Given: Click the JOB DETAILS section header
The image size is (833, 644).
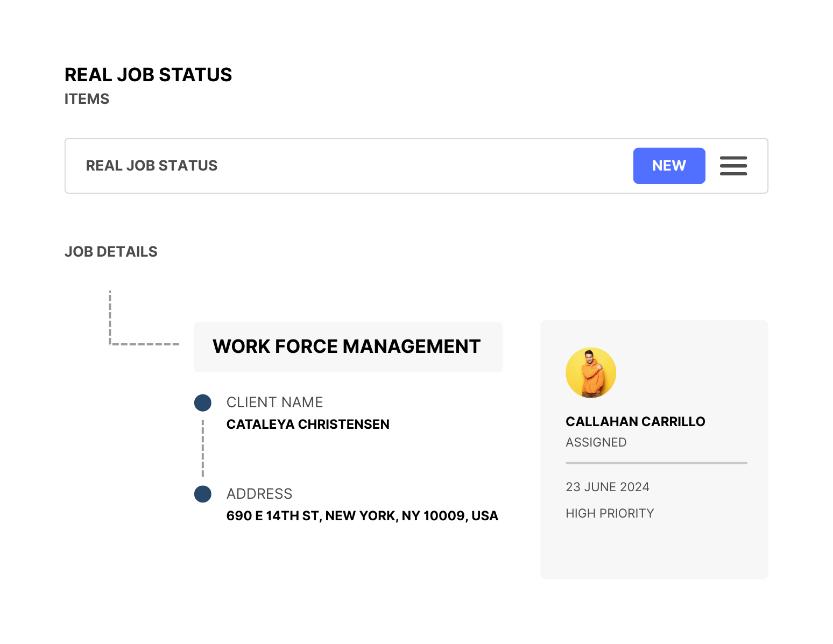Looking at the screenshot, I should click(111, 252).
